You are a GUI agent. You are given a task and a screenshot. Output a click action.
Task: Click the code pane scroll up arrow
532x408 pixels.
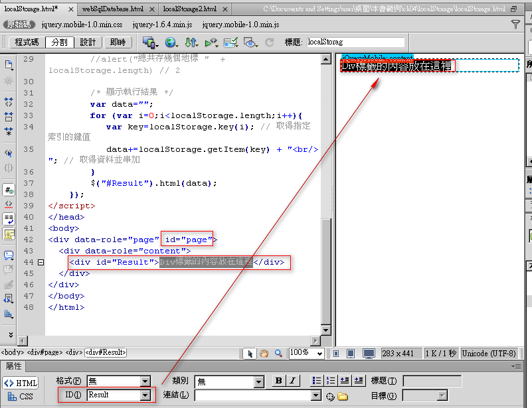tap(325, 60)
